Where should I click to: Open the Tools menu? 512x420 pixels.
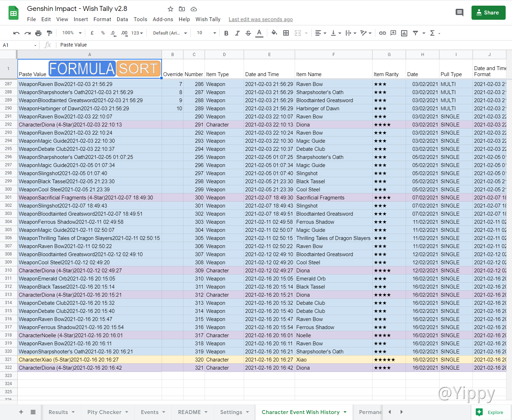coord(141,19)
